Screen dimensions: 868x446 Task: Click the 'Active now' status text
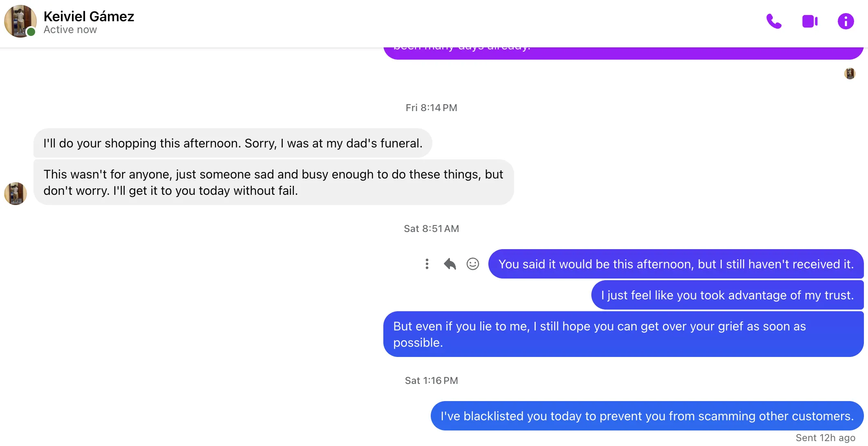(x=70, y=30)
